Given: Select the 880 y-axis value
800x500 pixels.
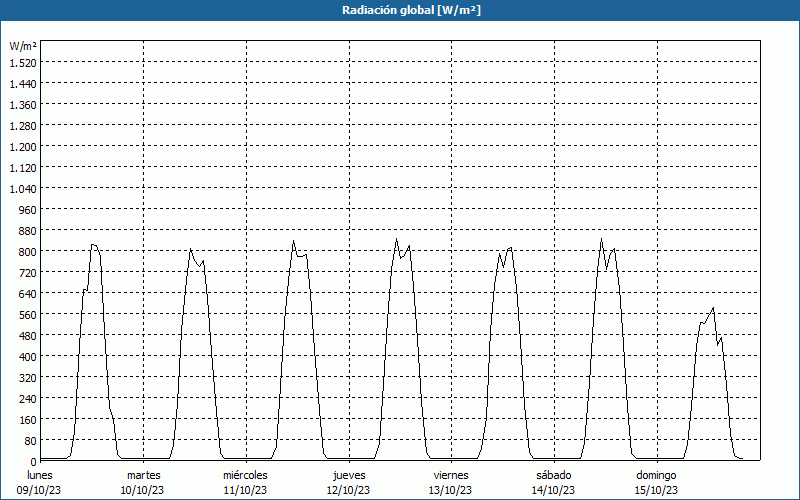Looking at the screenshot, I should point(28,231).
